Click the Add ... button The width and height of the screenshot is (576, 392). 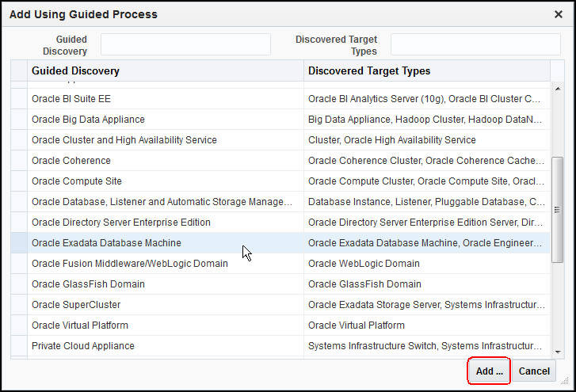pyautogui.click(x=489, y=371)
